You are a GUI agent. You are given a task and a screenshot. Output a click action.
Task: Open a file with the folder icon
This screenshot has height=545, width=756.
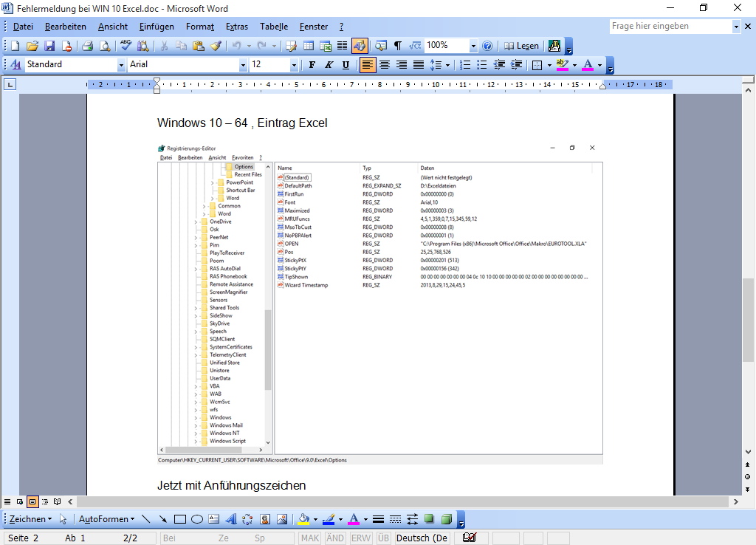tap(32, 46)
